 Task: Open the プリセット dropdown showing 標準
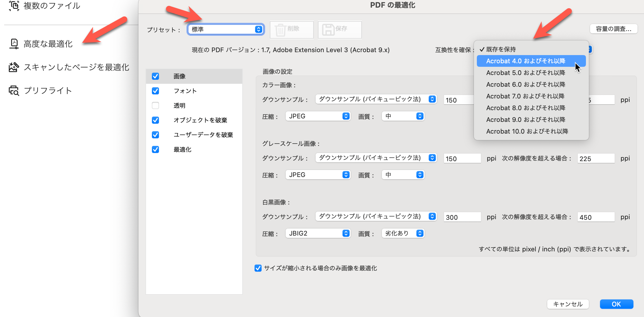[x=225, y=29]
